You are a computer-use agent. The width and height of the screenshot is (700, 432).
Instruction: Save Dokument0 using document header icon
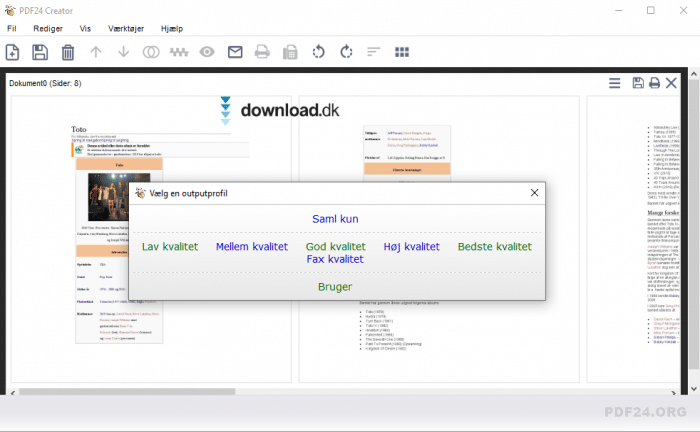point(638,83)
